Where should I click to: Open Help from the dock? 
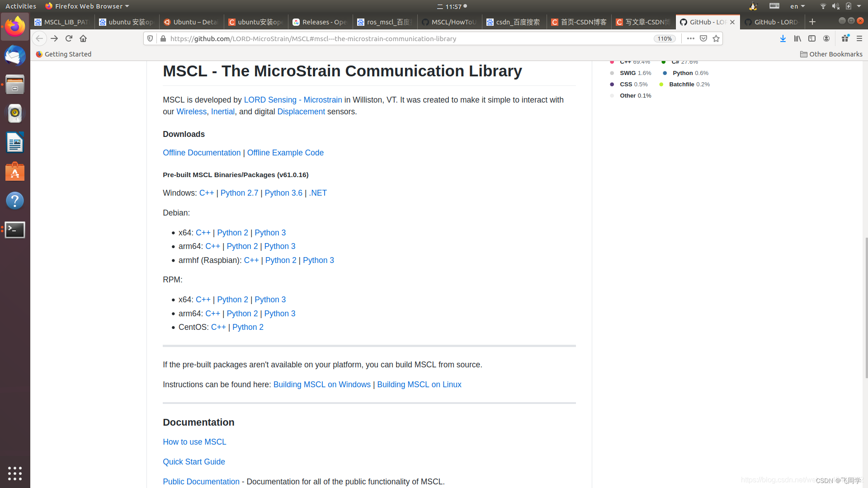click(15, 201)
